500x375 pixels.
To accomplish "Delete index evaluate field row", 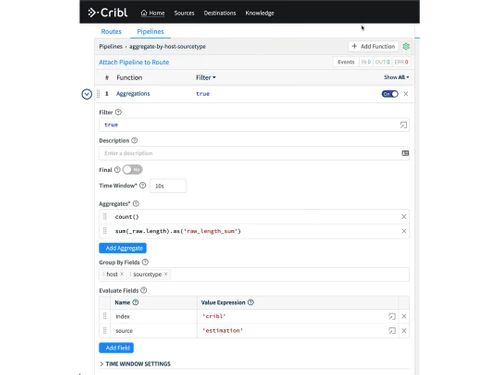I will (404, 316).
